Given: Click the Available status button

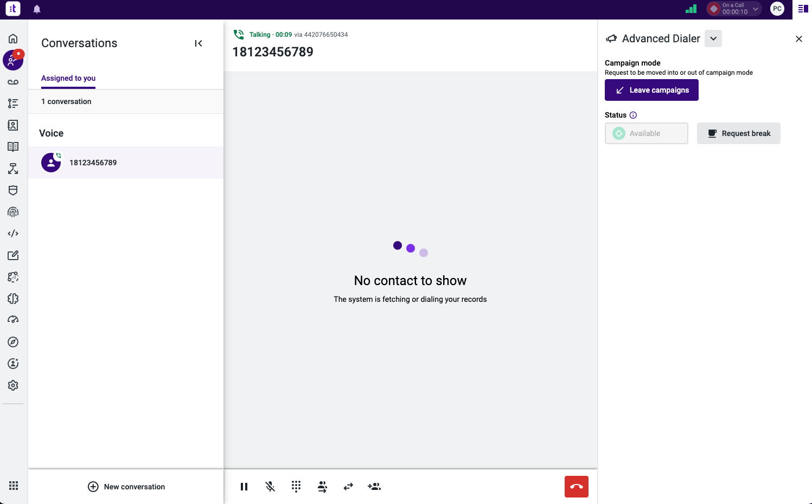Looking at the screenshot, I should point(647,133).
